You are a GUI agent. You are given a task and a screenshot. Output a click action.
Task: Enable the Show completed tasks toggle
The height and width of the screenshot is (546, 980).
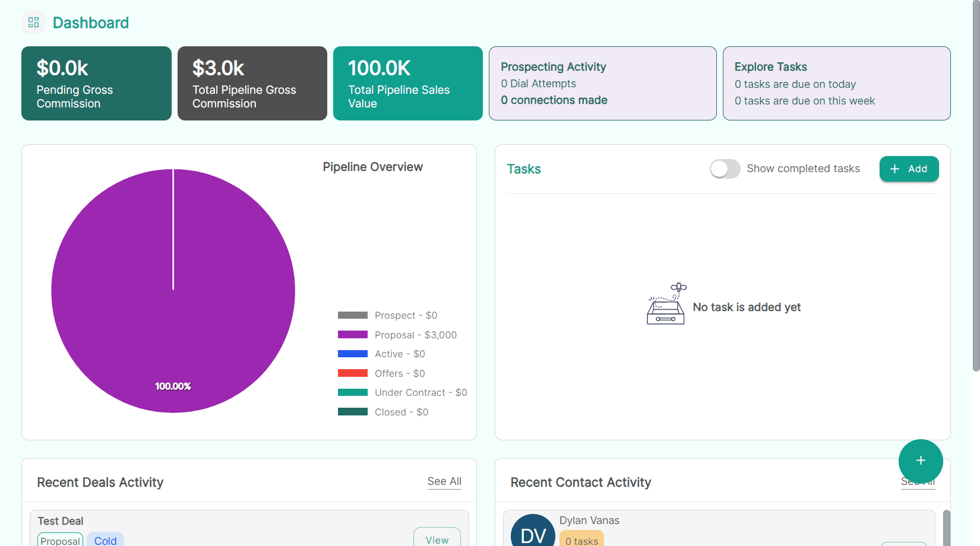[x=725, y=169]
